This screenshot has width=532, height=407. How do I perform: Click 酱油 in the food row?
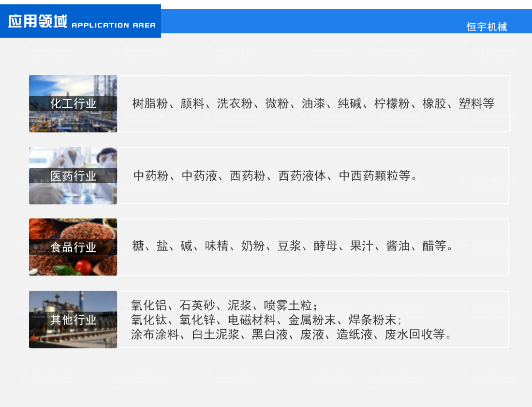click(398, 246)
